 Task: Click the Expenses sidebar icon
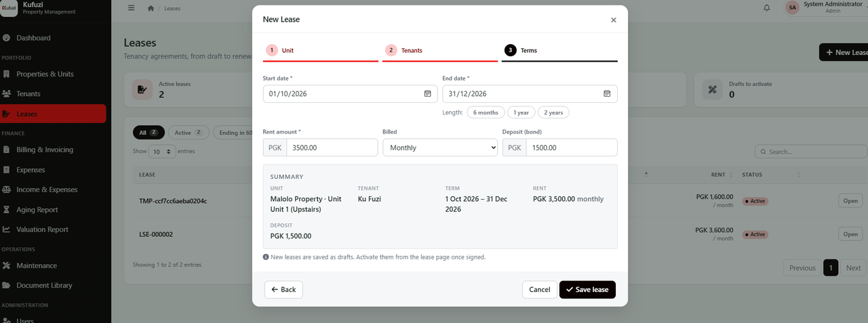(7, 170)
